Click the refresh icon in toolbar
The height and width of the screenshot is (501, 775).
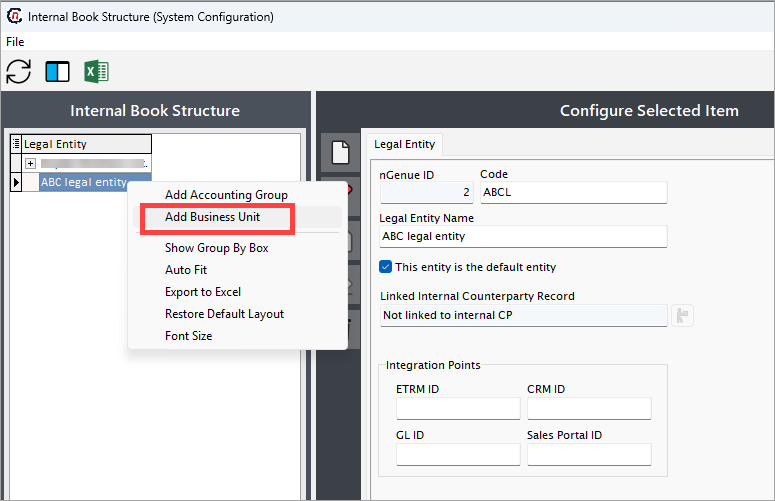pyautogui.click(x=19, y=72)
